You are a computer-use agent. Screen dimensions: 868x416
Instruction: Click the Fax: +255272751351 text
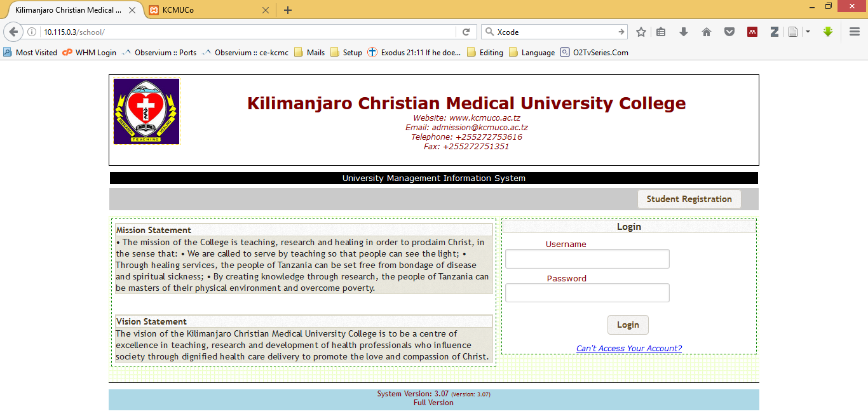466,147
